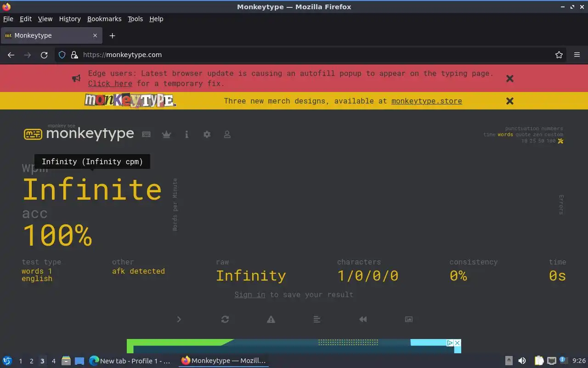Dismiss the Edge users red banner

click(510, 79)
